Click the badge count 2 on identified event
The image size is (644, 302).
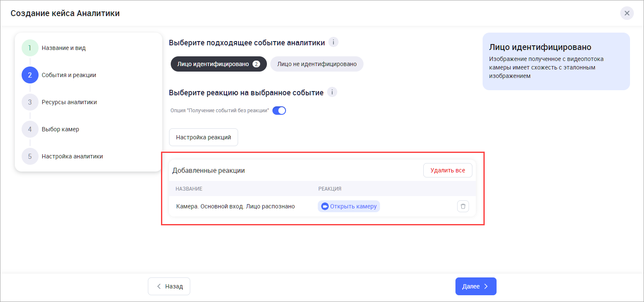pyautogui.click(x=256, y=64)
